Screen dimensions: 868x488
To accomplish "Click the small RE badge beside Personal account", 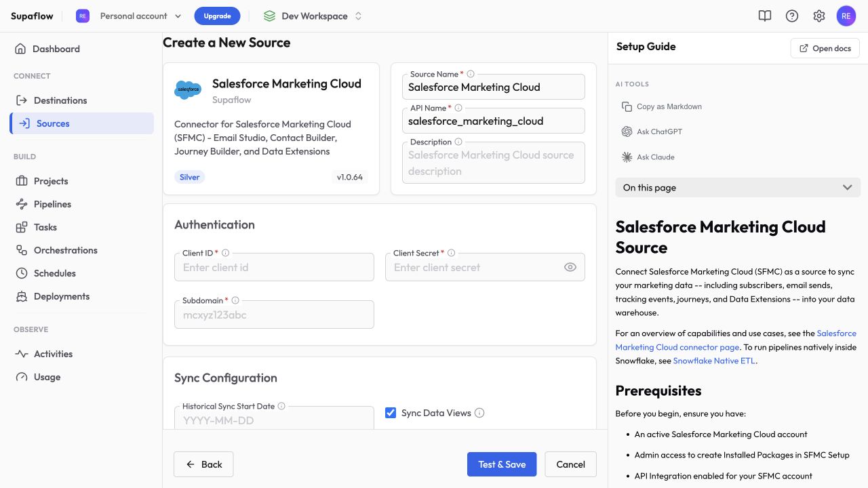I will click(83, 16).
